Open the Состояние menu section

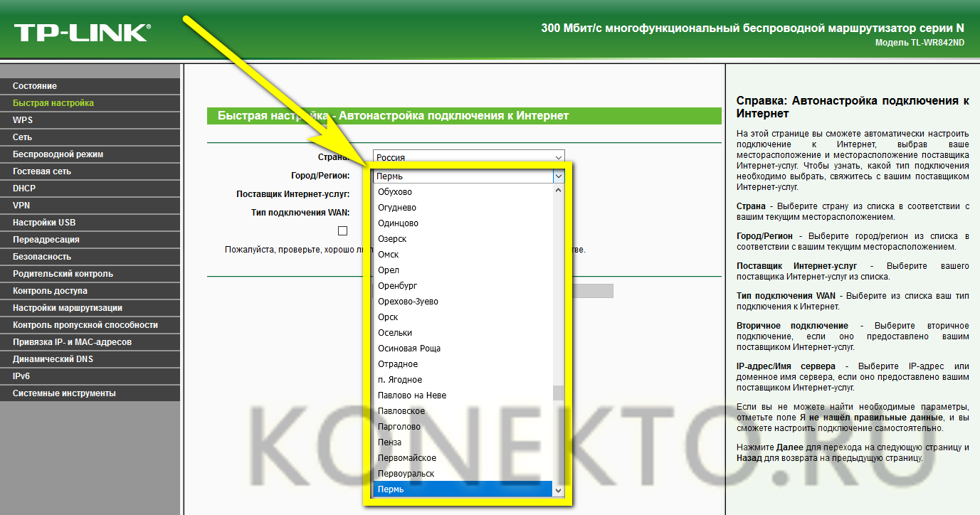tap(90, 86)
